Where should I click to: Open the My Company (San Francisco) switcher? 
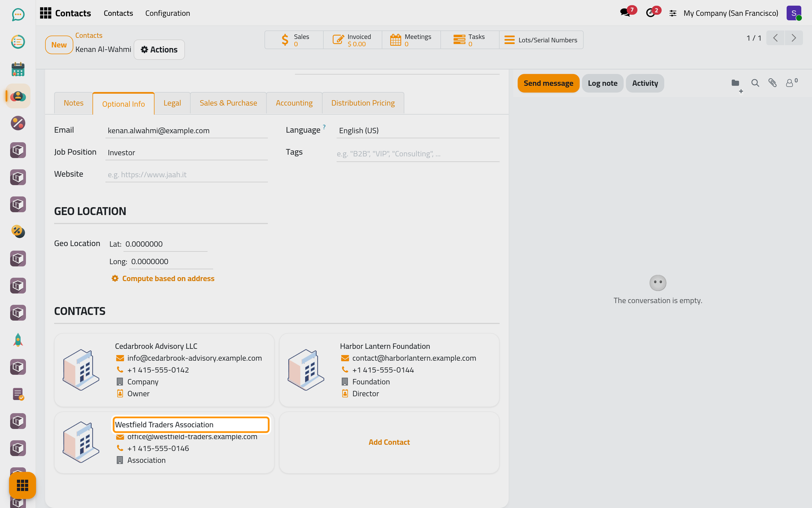(x=731, y=13)
